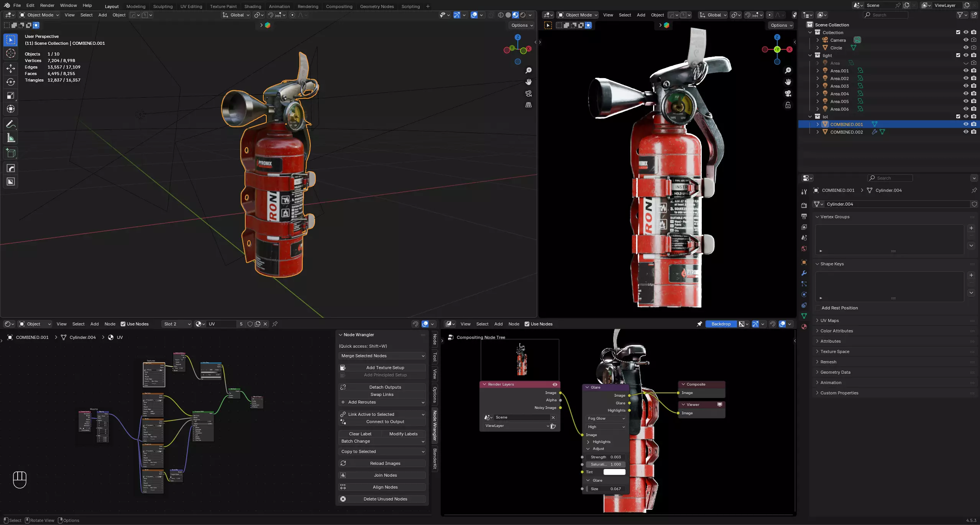Expand the Color Attributes panel
980x525 pixels.
[x=836, y=331]
